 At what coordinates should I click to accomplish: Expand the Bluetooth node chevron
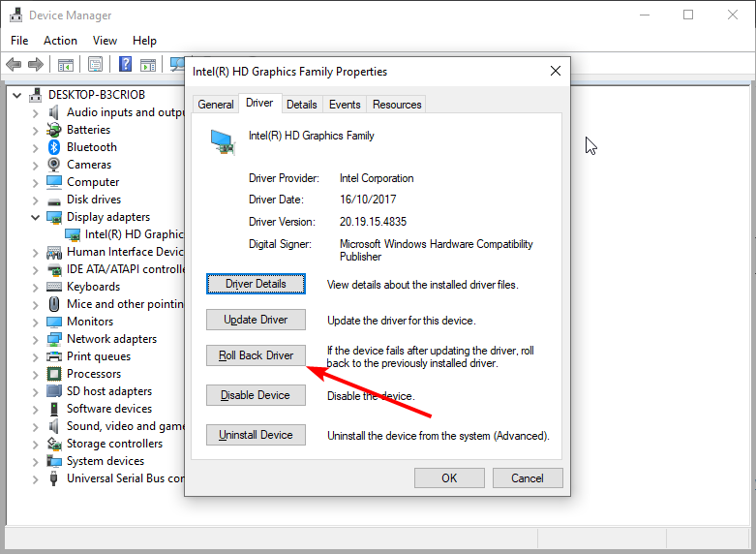tap(35, 148)
